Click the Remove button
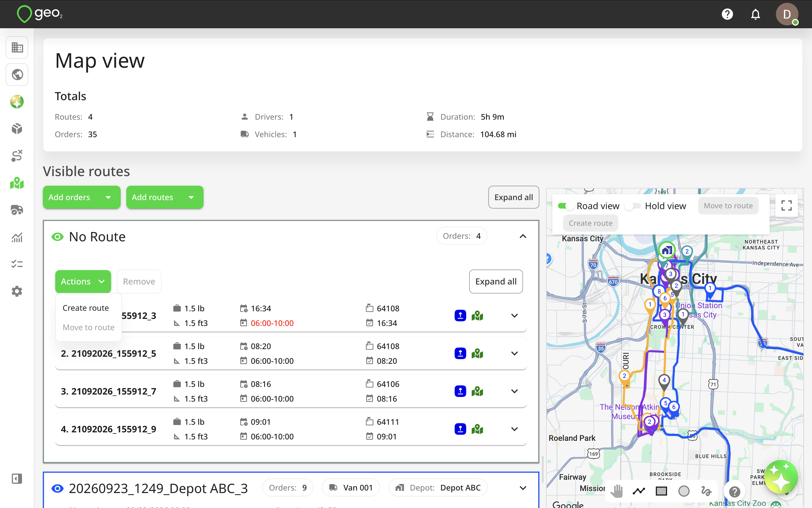The height and width of the screenshot is (508, 812). pyautogui.click(x=139, y=281)
